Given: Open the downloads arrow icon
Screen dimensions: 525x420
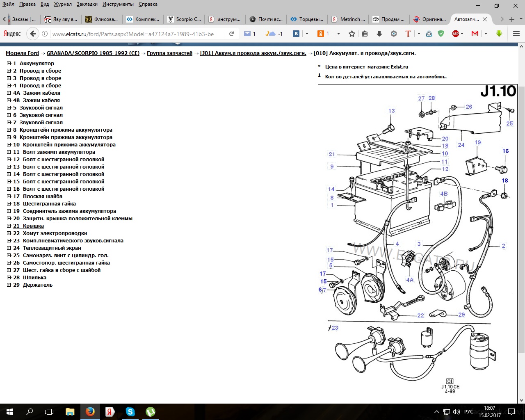Looking at the screenshot, I should click(x=379, y=34).
